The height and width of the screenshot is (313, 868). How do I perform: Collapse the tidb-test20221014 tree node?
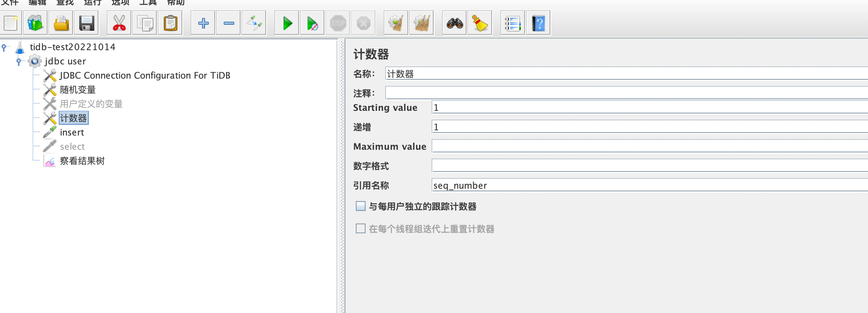point(4,47)
